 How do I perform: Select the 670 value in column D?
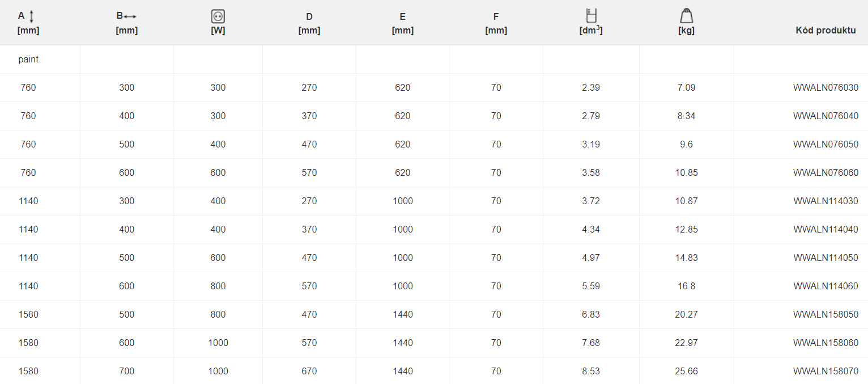(309, 372)
